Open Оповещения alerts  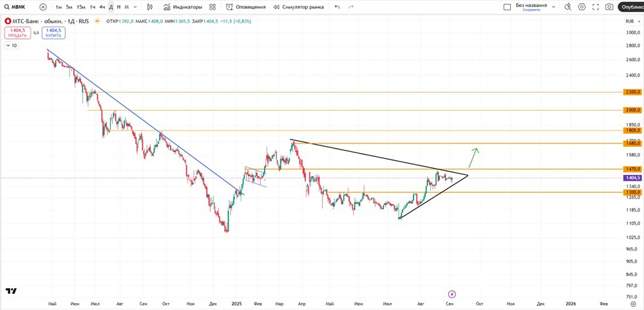(245, 7)
